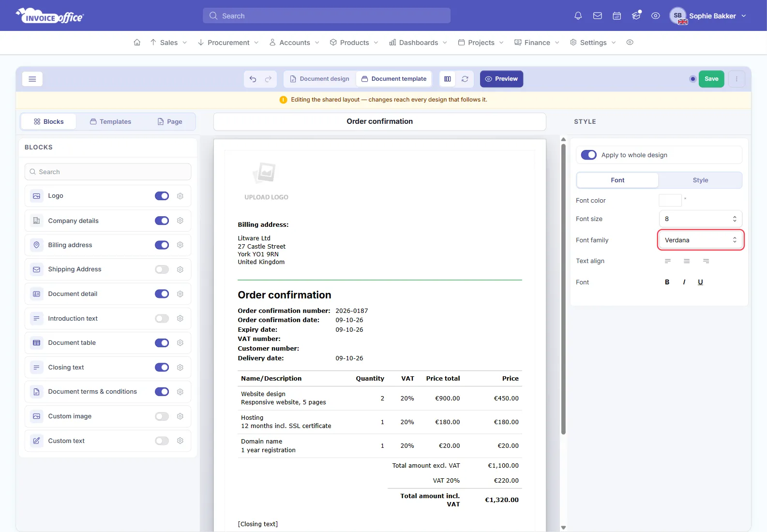This screenshot has height=532, width=767.
Task: Open the mail envelope icon
Action: click(598, 16)
